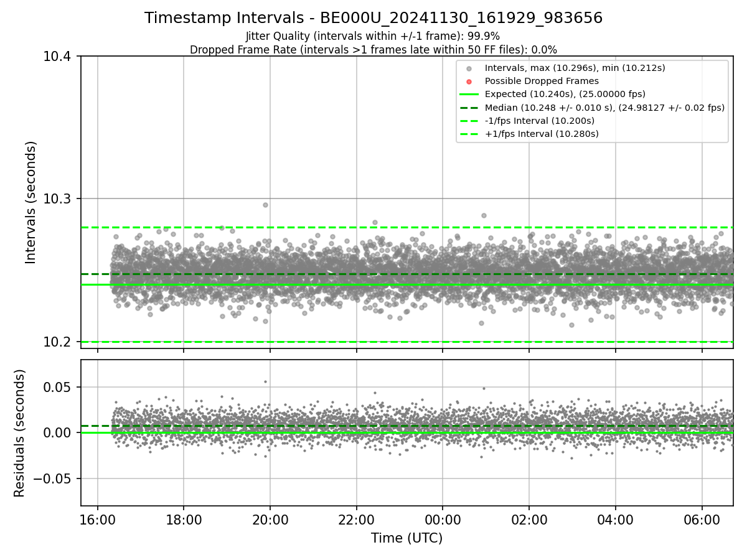Click legend entry "-1/fps Interval (10.200s)"

coord(540,121)
